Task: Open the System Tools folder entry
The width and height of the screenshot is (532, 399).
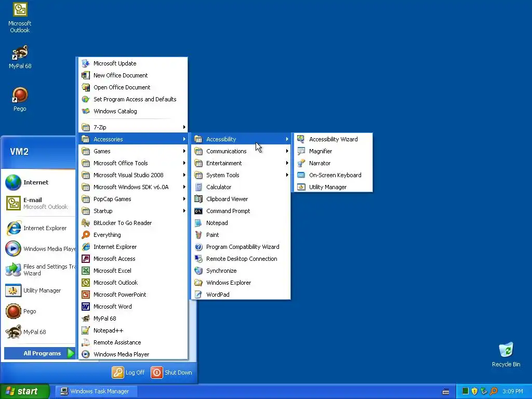Action: point(241,175)
